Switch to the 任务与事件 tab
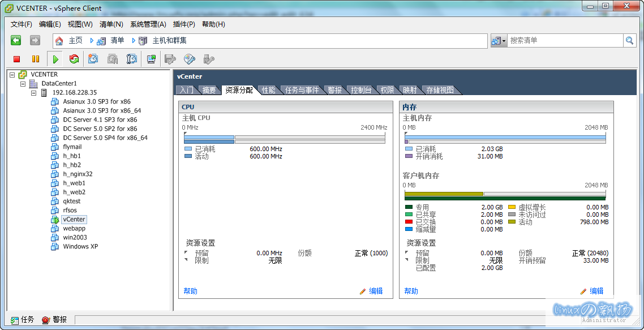644x330 pixels. (302, 90)
